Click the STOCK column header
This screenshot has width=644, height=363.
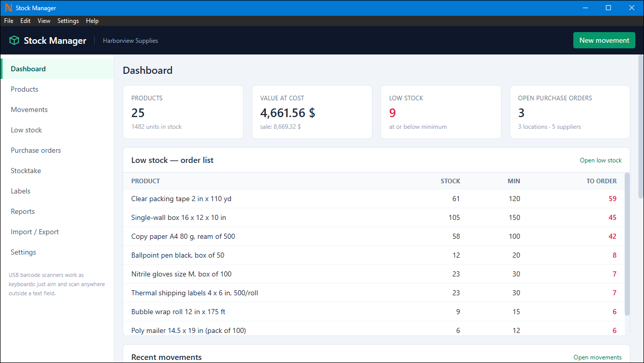(x=450, y=181)
